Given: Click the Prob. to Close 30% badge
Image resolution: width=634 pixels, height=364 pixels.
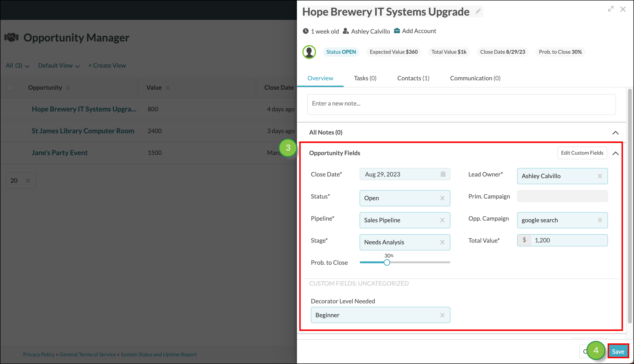Looking at the screenshot, I should (x=560, y=52).
